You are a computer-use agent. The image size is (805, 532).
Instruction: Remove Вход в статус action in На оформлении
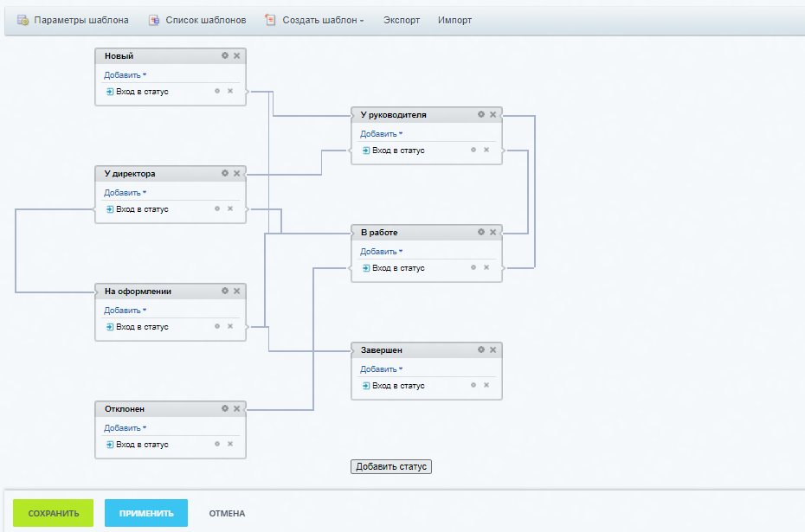coord(230,326)
